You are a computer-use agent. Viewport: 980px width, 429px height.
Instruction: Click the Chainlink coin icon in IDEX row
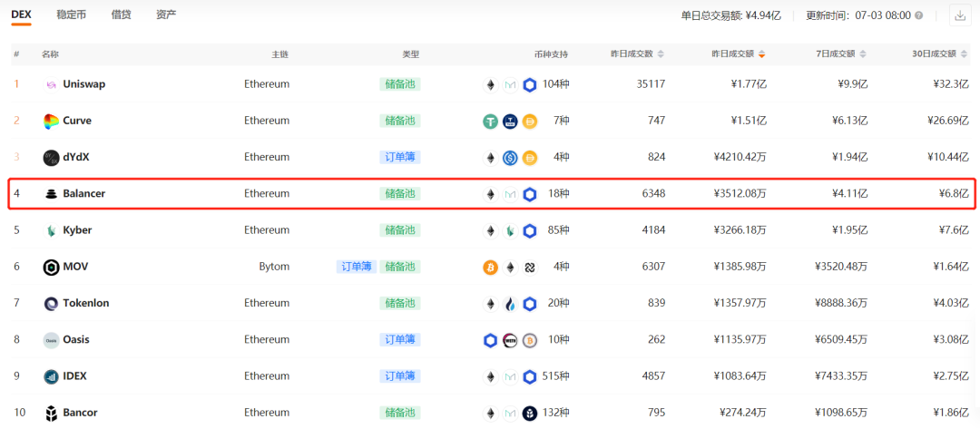pos(530,376)
